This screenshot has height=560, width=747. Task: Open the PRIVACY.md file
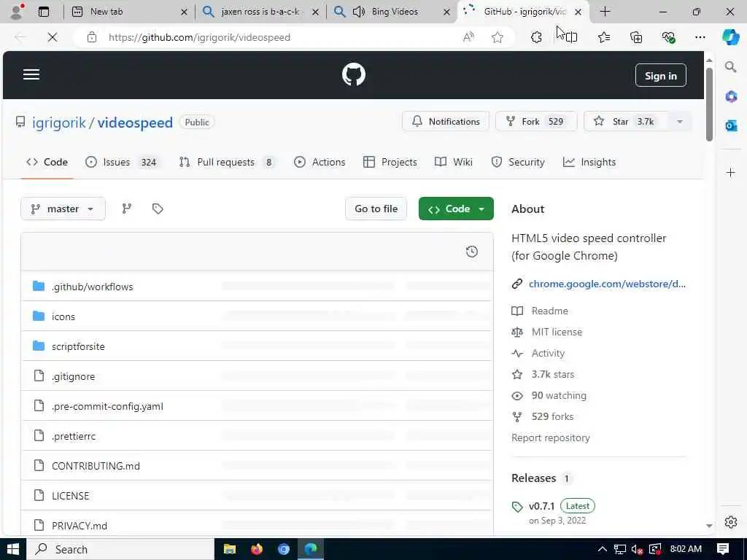(x=79, y=526)
